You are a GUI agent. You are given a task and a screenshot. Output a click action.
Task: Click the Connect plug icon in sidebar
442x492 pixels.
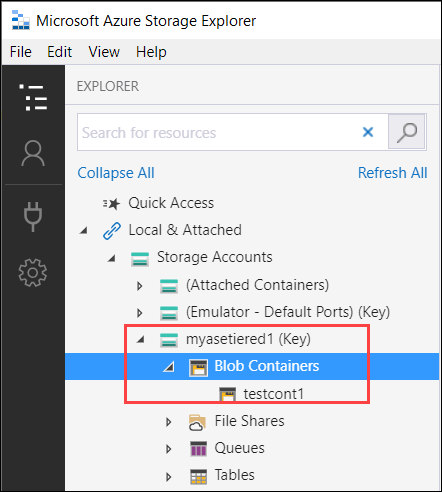pyautogui.click(x=33, y=216)
